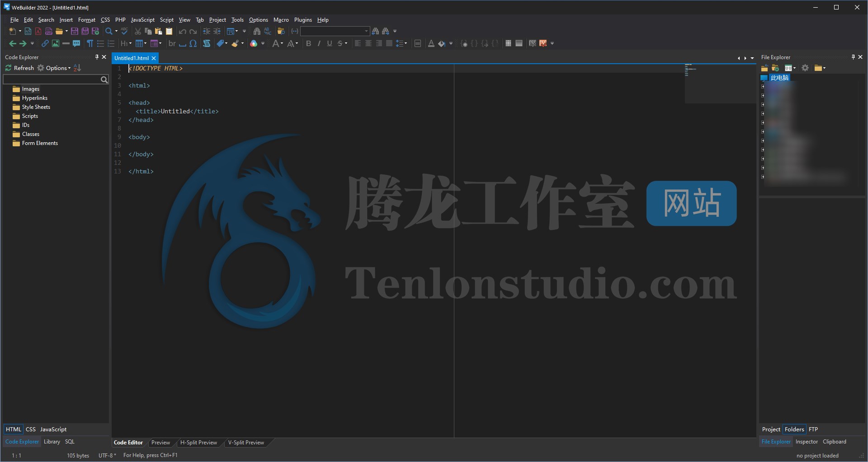Open the Library panel tab
Screen dimensions: 868x462
point(52,442)
